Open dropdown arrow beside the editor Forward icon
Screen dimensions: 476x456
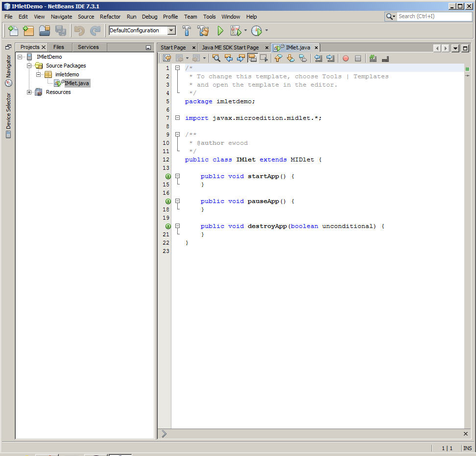(x=204, y=58)
